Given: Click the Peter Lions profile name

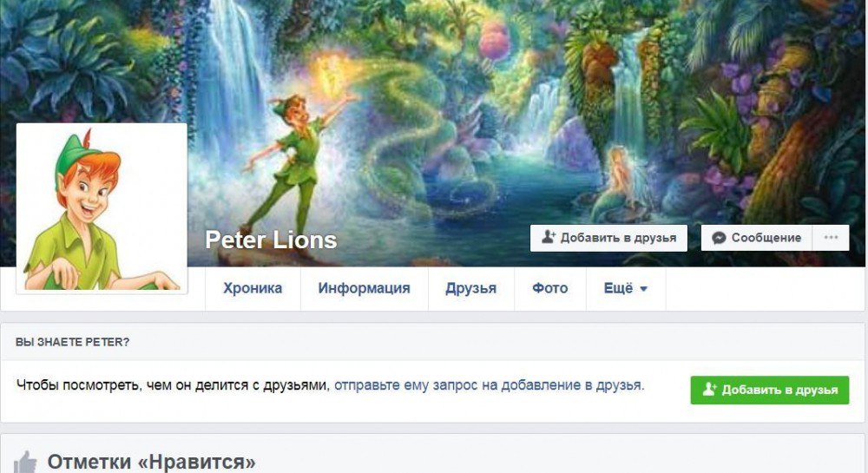Looking at the screenshot, I should pyautogui.click(x=271, y=240).
